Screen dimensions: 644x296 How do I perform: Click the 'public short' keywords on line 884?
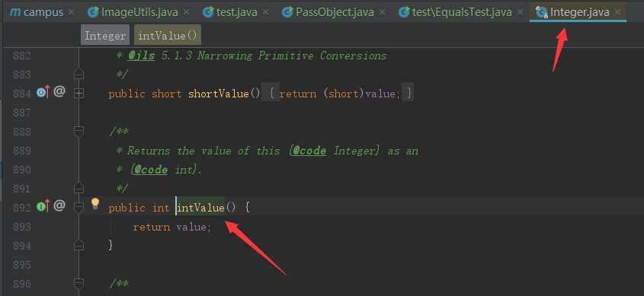(145, 94)
